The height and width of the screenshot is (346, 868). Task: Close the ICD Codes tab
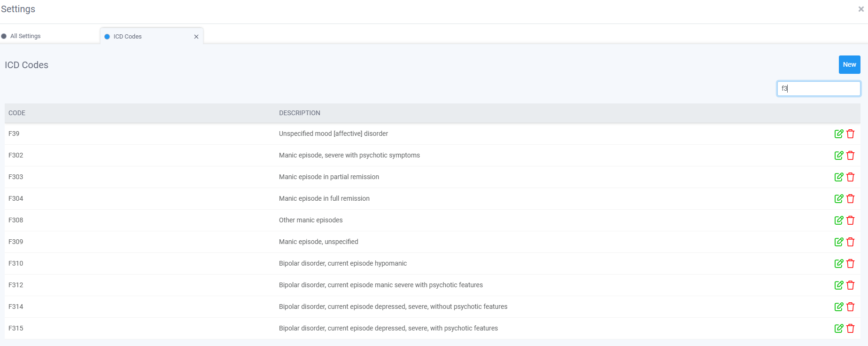[196, 37]
